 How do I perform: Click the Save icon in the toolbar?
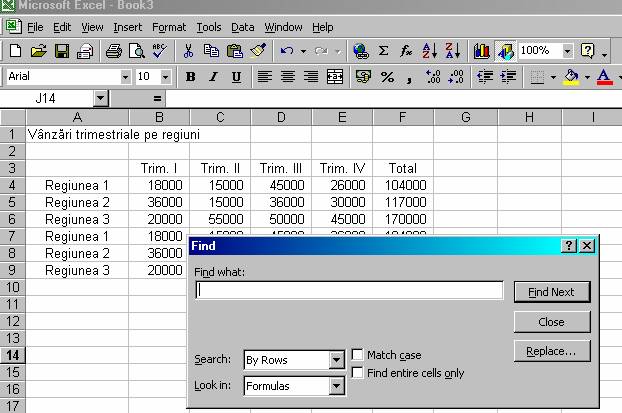click(61, 51)
